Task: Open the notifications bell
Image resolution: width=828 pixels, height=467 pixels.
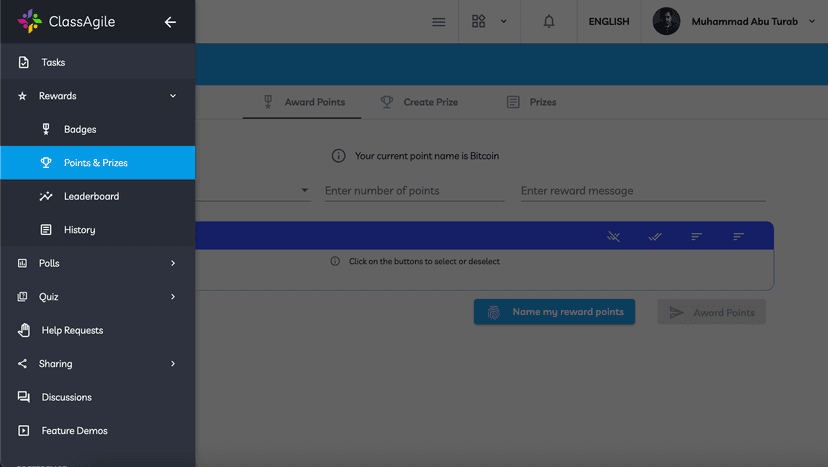Action: click(x=549, y=22)
